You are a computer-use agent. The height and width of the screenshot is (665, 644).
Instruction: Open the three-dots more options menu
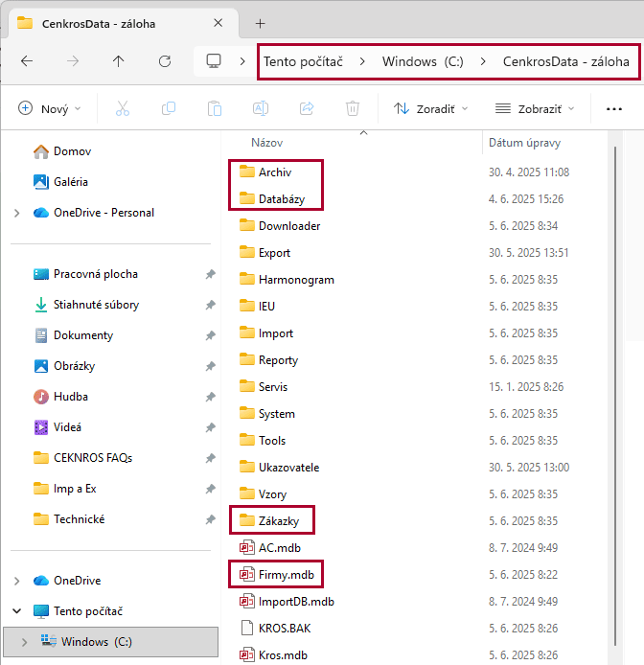[x=614, y=108]
